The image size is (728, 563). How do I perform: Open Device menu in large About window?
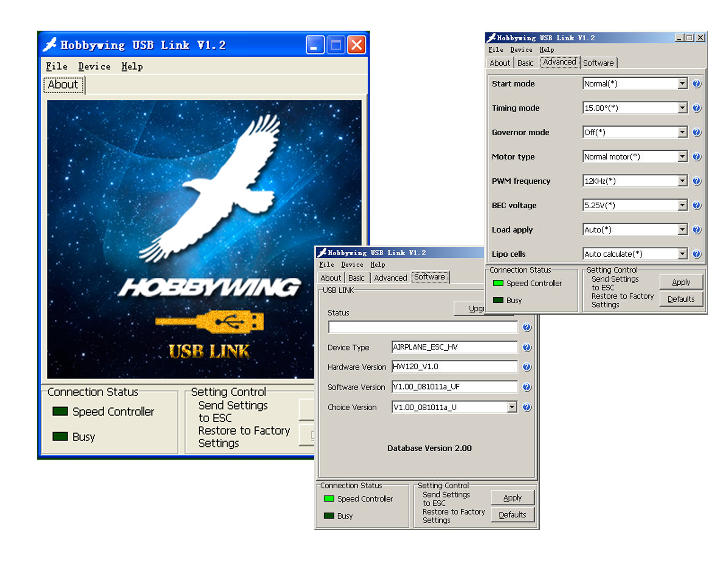(94, 66)
